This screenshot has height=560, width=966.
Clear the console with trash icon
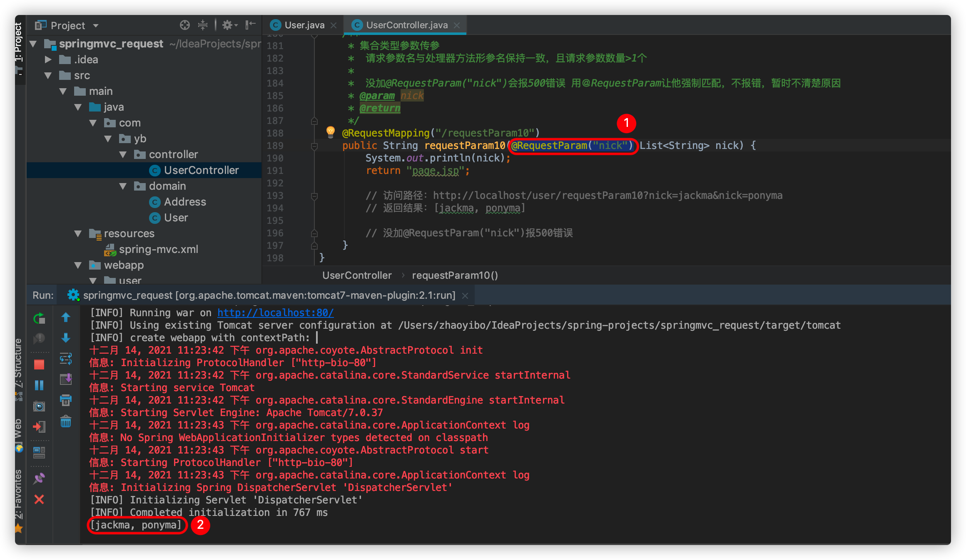tap(66, 422)
